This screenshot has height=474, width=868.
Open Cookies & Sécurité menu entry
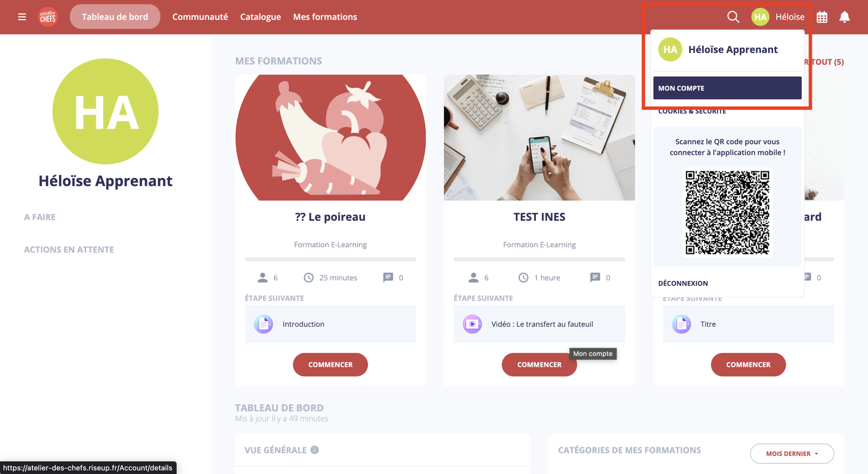[692, 111]
